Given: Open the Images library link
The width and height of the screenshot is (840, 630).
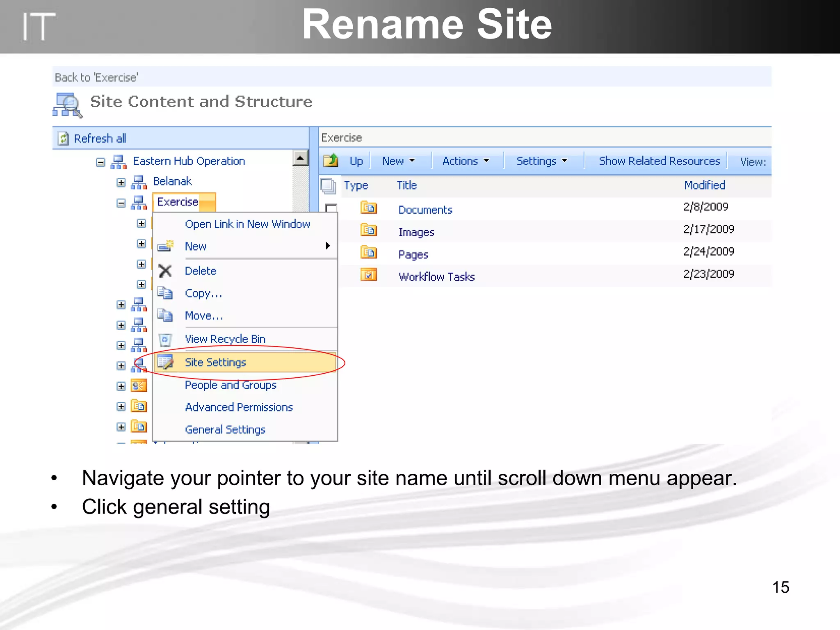Looking at the screenshot, I should click(x=416, y=232).
